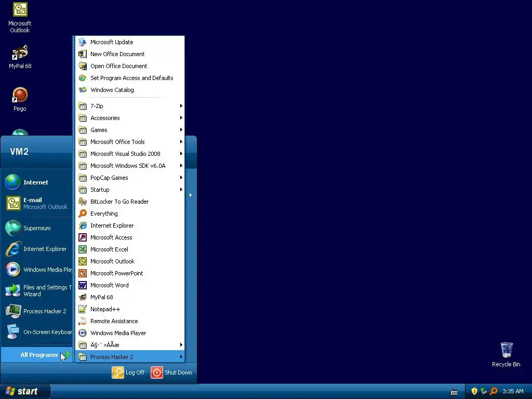Click the Supermium icon in the Start menu
The image size is (532, 399).
coord(13,228)
